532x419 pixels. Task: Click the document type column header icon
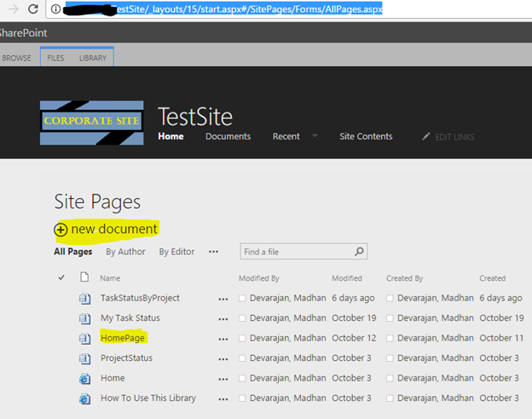[84, 277]
